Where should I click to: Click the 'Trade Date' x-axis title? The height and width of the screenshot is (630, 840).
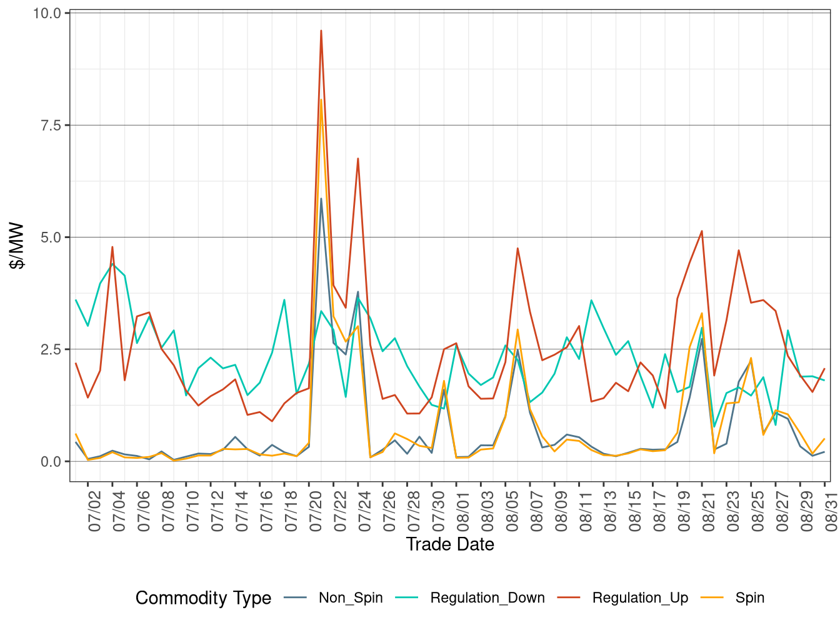pos(450,544)
